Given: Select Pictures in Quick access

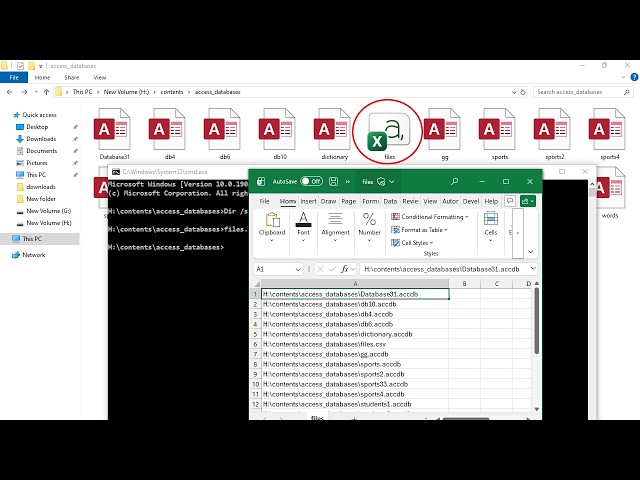Looking at the screenshot, I should point(37,163).
